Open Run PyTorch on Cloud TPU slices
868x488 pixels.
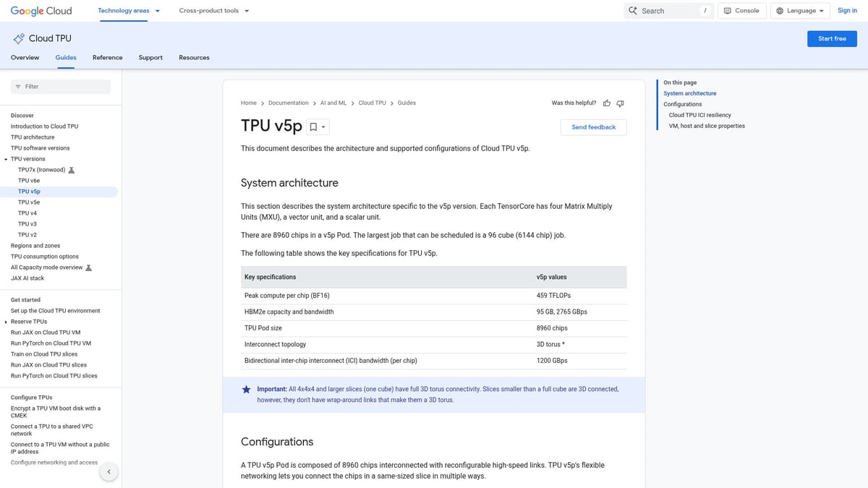click(x=54, y=376)
